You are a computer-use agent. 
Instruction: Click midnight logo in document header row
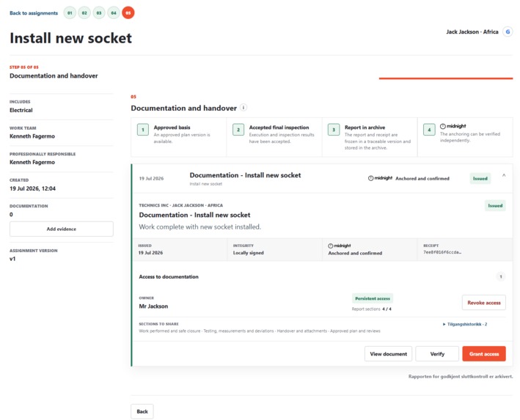[380, 178]
